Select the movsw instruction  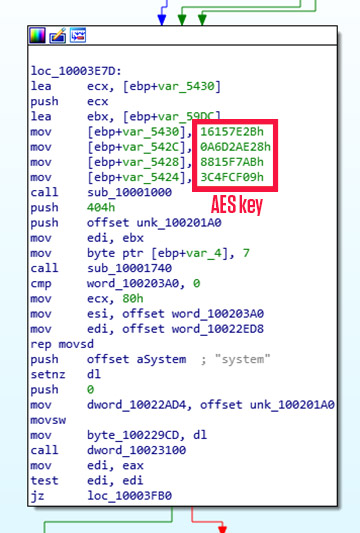[48, 420]
